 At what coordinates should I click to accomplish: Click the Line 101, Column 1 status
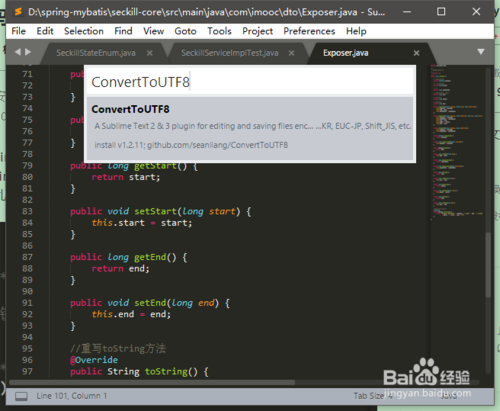[x=72, y=396]
